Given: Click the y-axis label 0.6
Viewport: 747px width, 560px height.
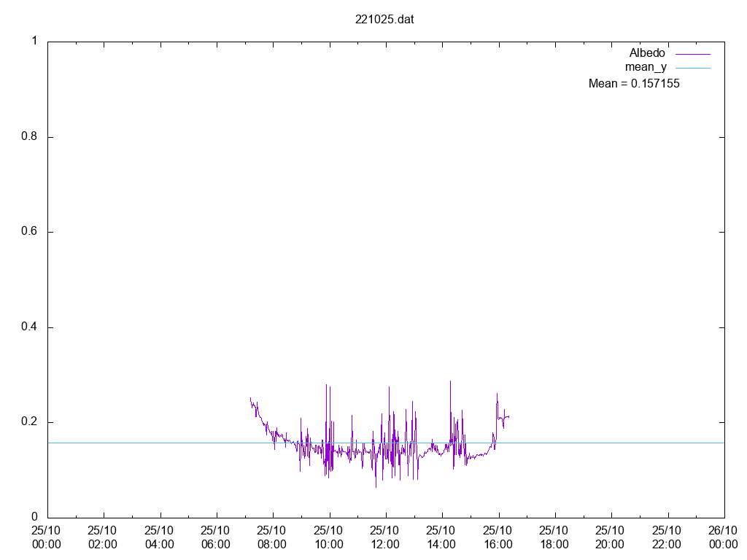Looking at the screenshot, I should click(29, 231).
